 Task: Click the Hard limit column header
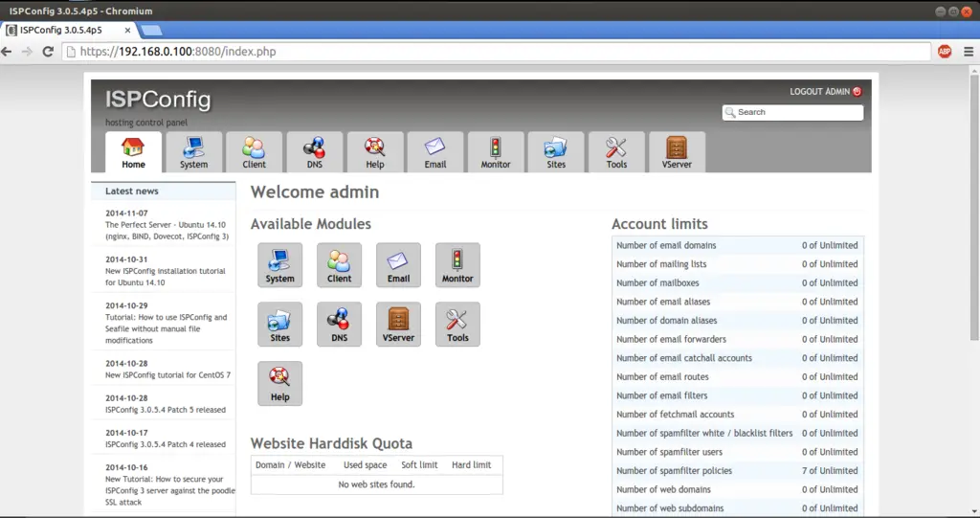click(471, 464)
